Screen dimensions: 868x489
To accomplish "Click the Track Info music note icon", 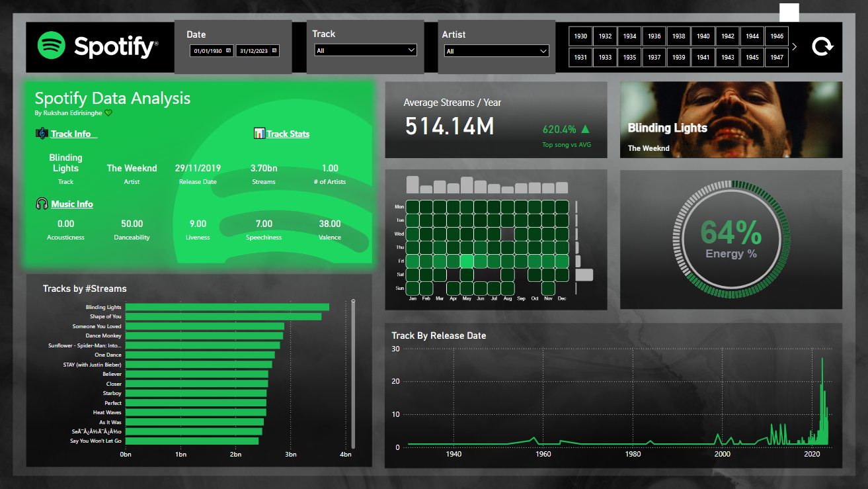I will (42, 134).
